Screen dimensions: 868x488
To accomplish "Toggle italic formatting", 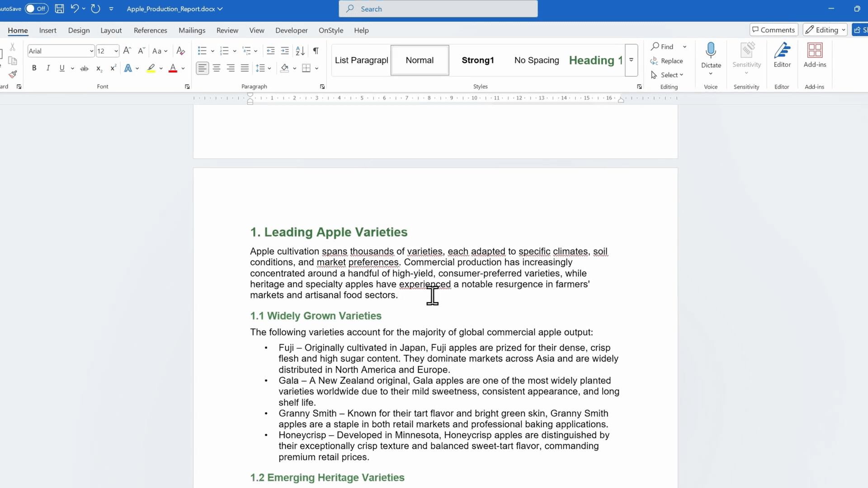I will [x=48, y=68].
